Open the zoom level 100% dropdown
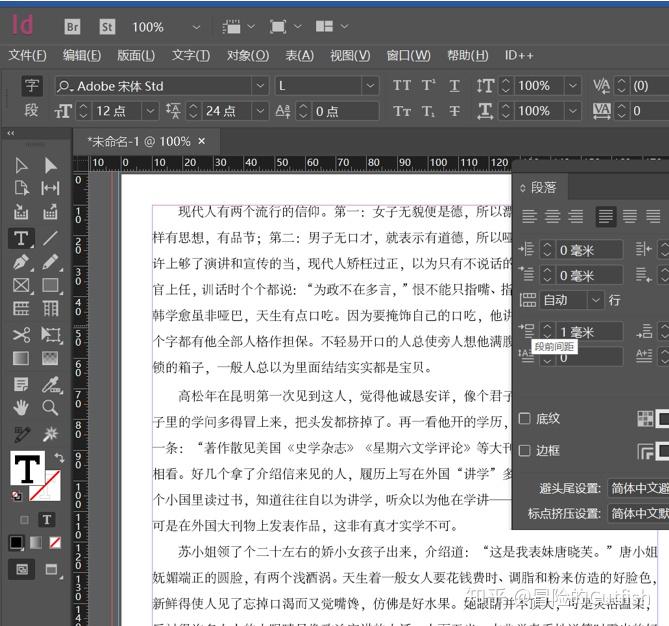The width and height of the screenshot is (669, 626). [x=196, y=27]
